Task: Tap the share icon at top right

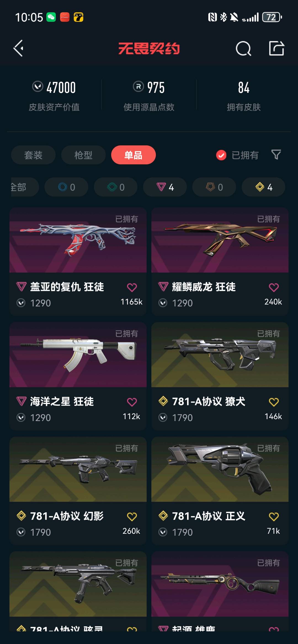Action: click(276, 48)
